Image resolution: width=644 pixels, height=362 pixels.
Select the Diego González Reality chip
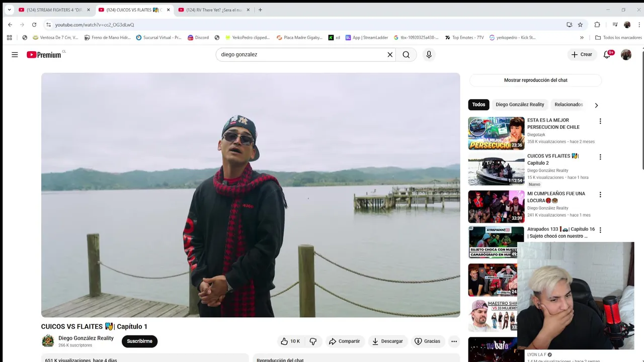(520, 105)
